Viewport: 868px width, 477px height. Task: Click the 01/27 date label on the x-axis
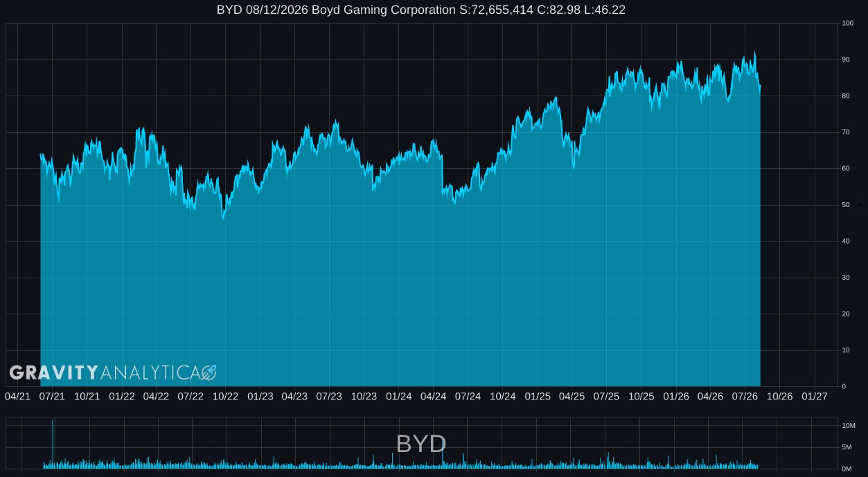click(814, 397)
